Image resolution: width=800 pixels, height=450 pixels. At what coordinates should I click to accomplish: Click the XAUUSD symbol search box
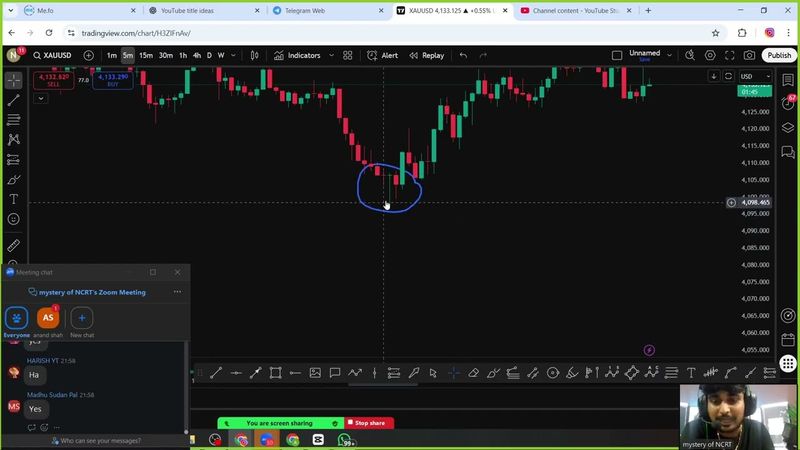coord(56,56)
